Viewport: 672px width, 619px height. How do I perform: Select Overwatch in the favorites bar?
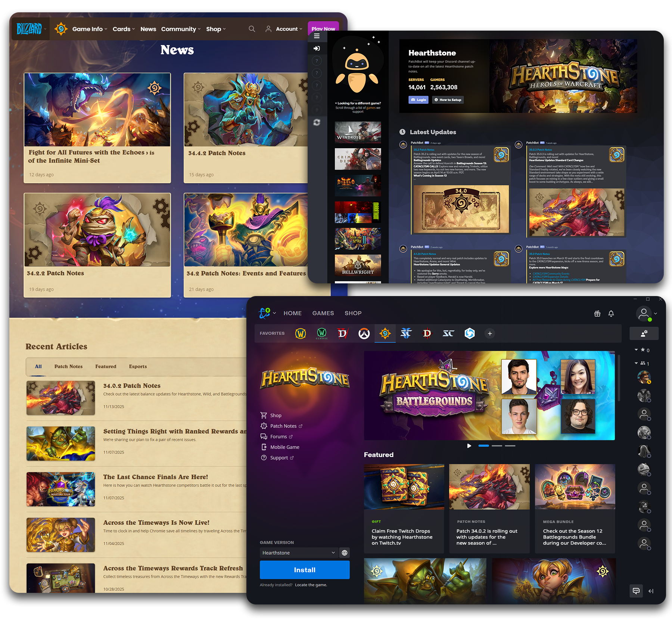[x=364, y=333]
